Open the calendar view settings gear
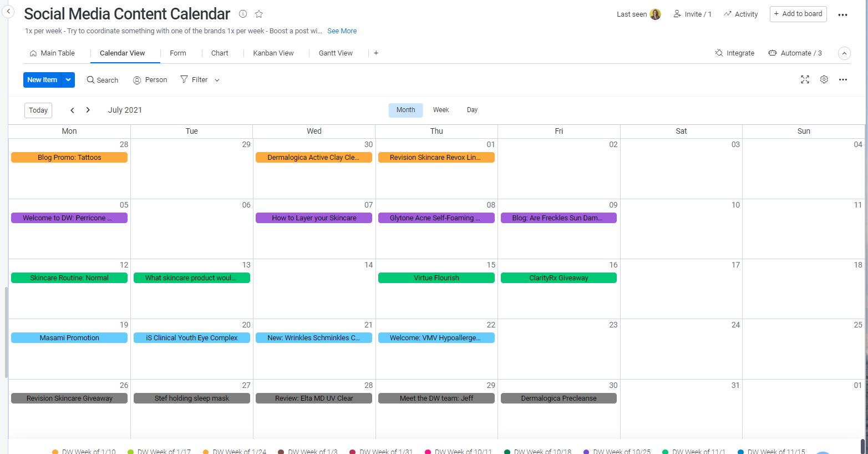Image resolution: width=868 pixels, height=454 pixels. click(824, 79)
